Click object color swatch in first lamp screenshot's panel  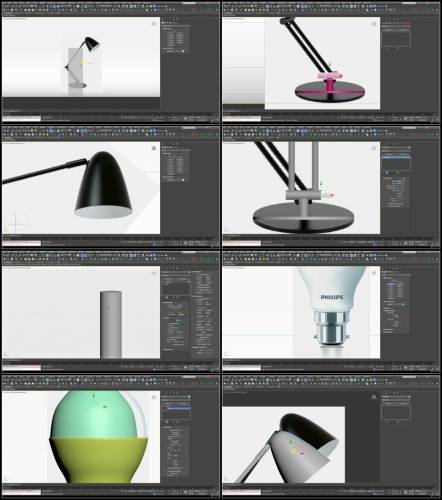pos(183,51)
